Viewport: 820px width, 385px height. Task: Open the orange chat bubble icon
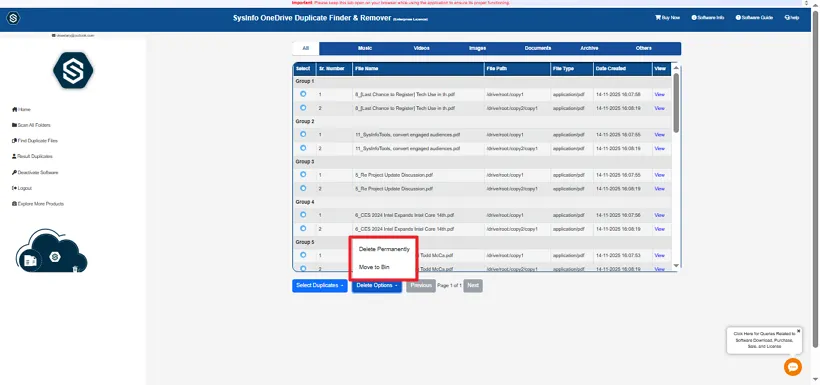tap(793, 367)
